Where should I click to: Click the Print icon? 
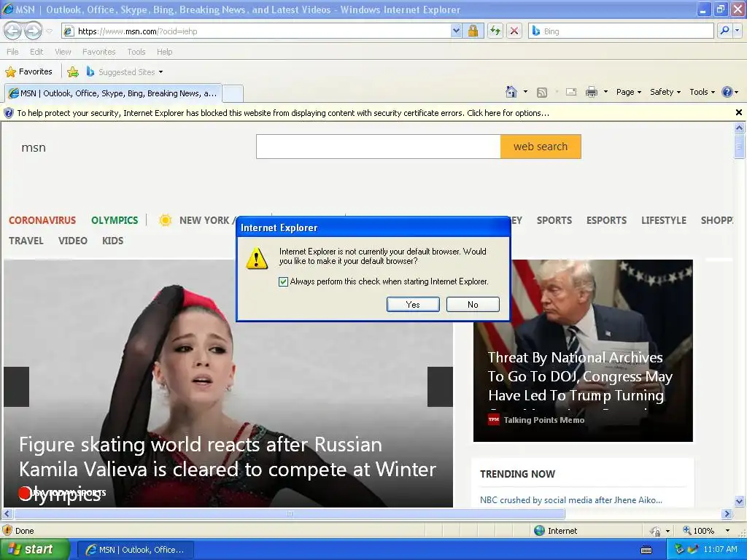tap(591, 92)
